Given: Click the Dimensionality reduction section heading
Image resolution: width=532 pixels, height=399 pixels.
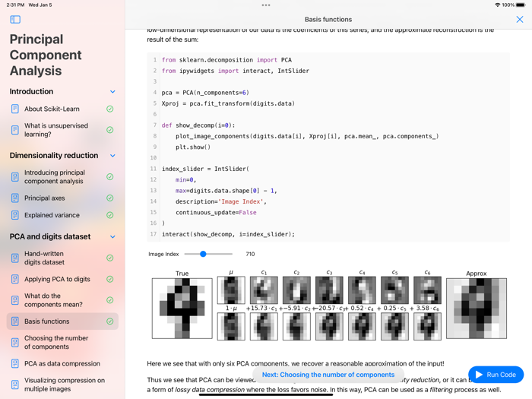Looking at the screenshot, I should pyautogui.click(x=54, y=156).
